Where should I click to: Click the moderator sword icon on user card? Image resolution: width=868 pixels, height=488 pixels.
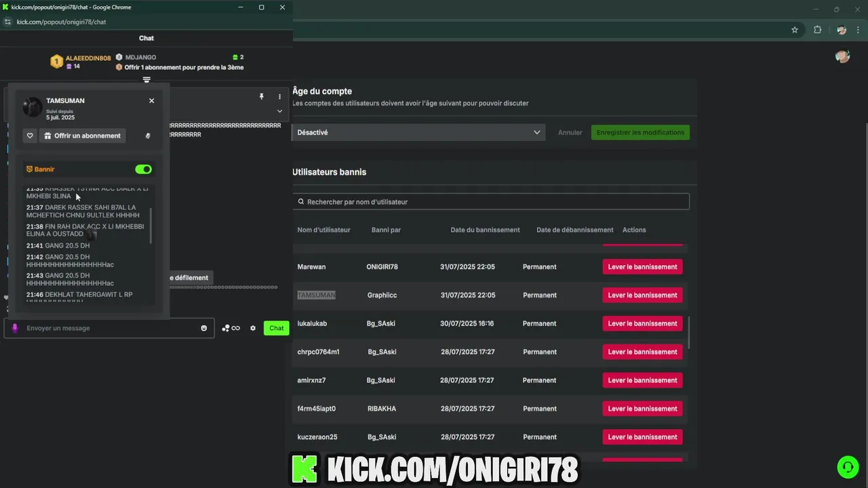tap(149, 136)
